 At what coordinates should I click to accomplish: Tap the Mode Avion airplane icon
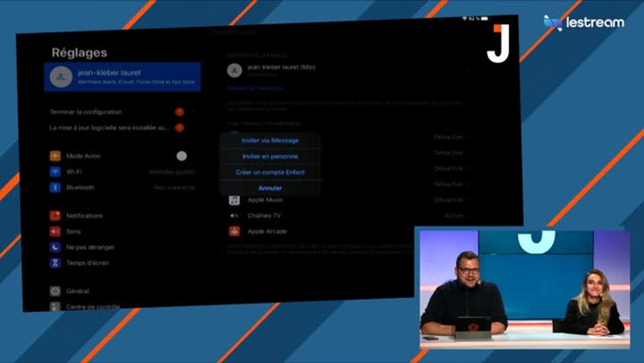tap(55, 156)
